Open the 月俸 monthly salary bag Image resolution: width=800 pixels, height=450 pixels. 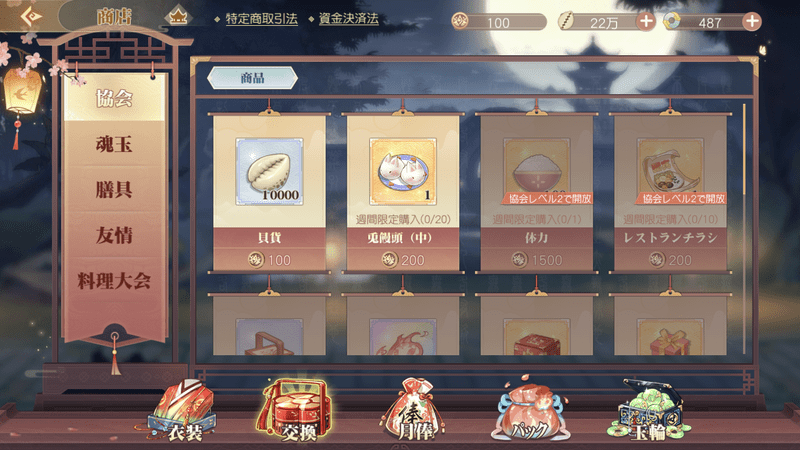pos(413,411)
